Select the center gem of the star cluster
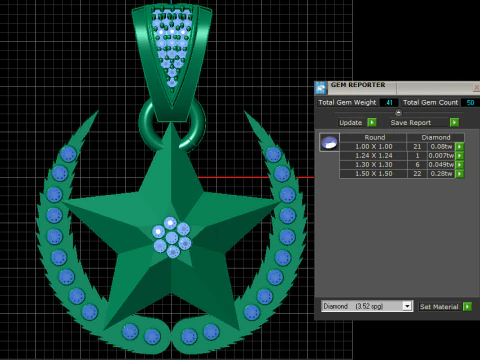This screenshot has width=480, height=360. 172,238
